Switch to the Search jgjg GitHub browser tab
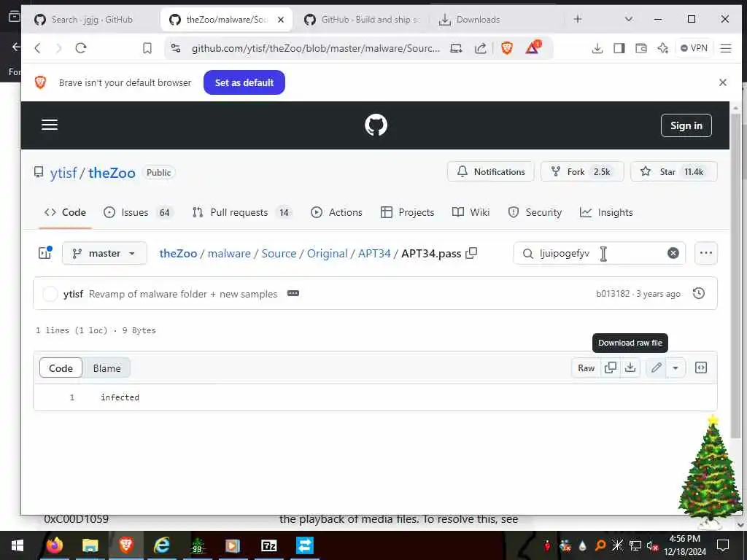 [90, 20]
